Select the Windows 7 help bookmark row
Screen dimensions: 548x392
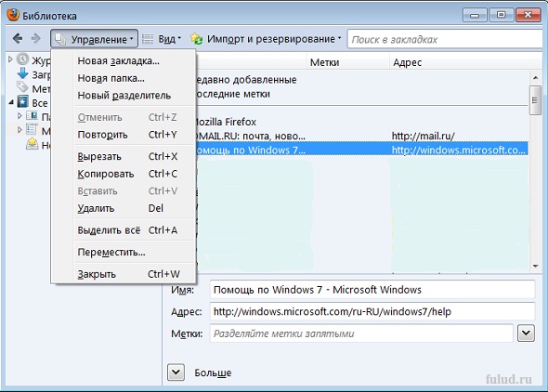coord(362,150)
